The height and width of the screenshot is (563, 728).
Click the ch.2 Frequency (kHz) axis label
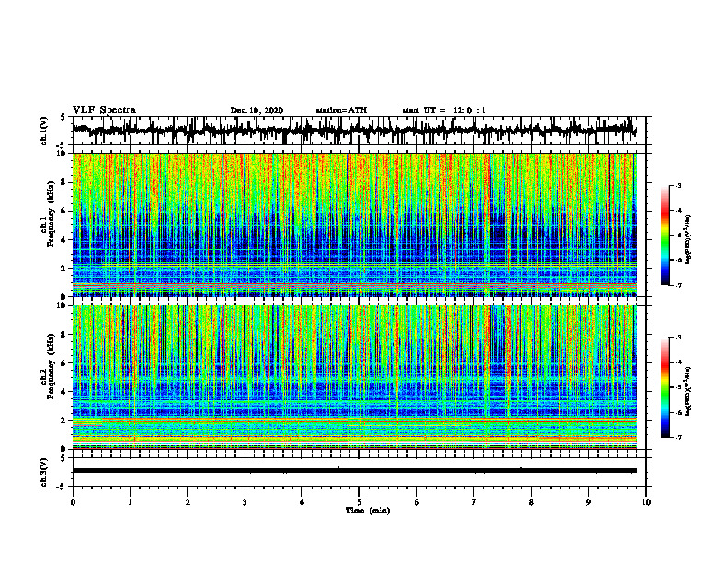point(51,366)
